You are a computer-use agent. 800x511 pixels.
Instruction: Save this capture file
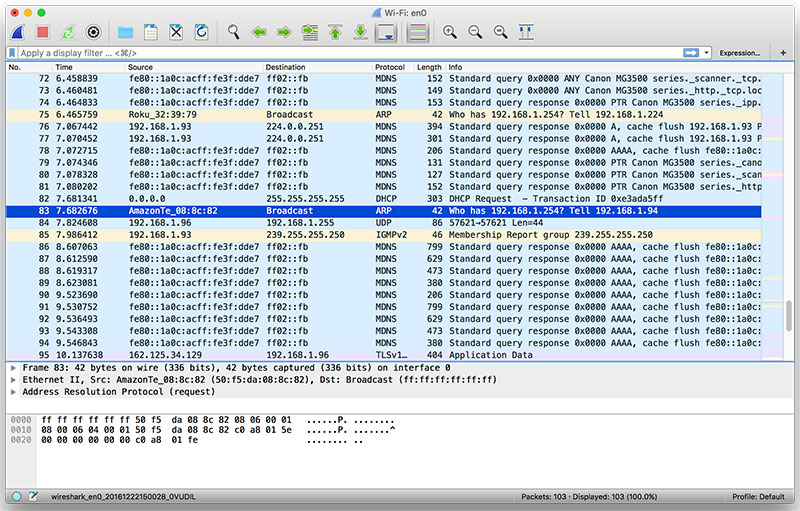pos(151,33)
